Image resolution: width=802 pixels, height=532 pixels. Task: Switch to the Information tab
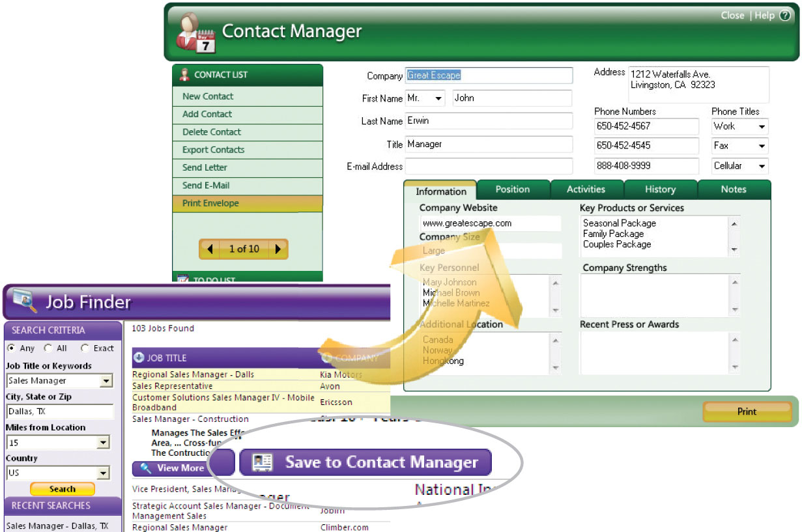point(441,191)
